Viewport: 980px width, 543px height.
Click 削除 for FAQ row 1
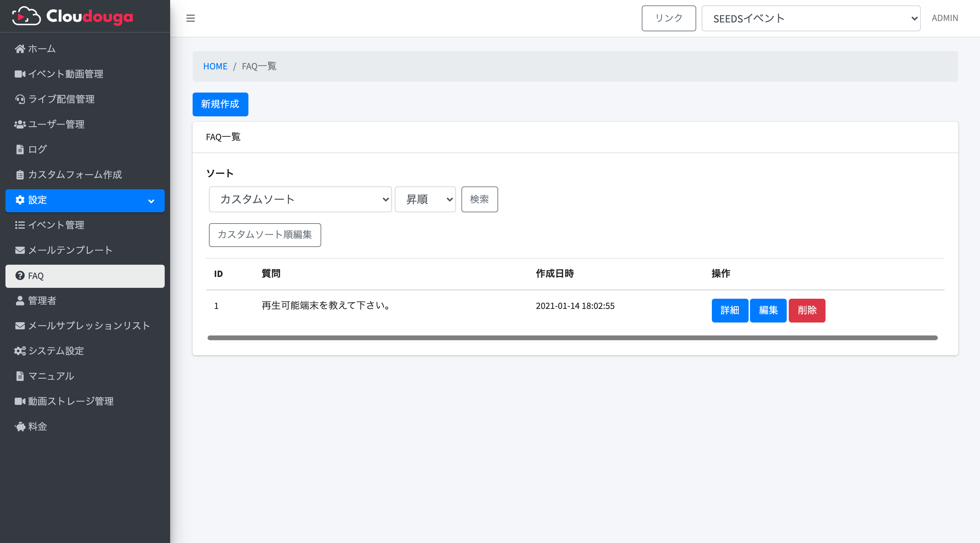[x=807, y=310]
